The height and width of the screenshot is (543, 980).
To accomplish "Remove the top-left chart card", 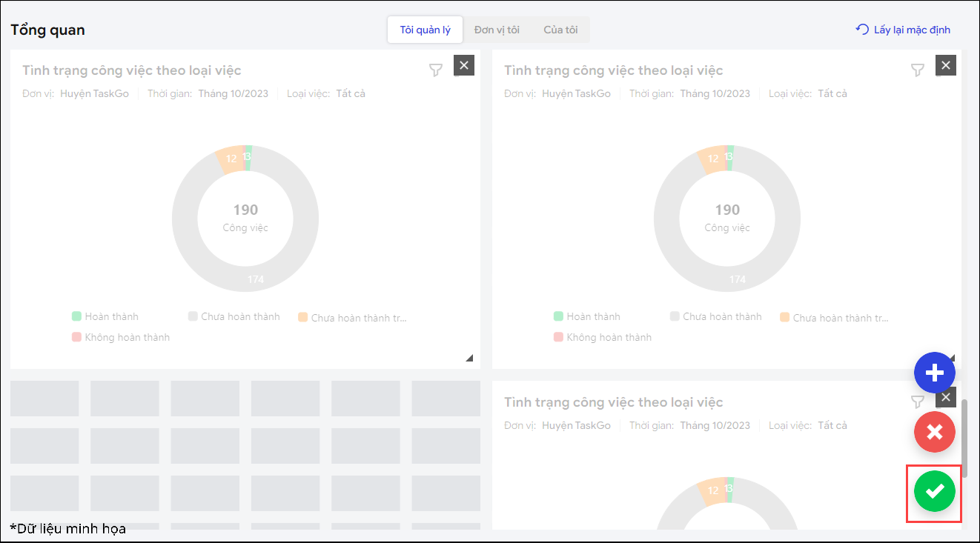I will click(x=464, y=65).
